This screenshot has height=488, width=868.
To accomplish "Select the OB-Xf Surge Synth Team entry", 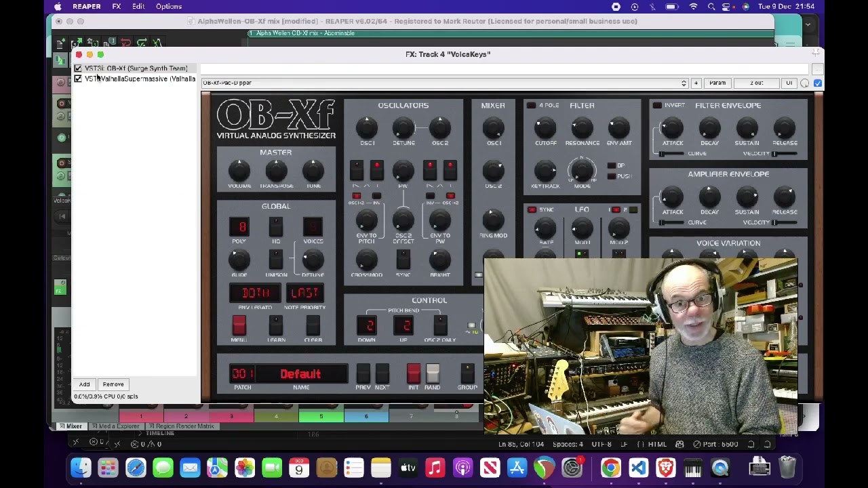I will 136,68.
